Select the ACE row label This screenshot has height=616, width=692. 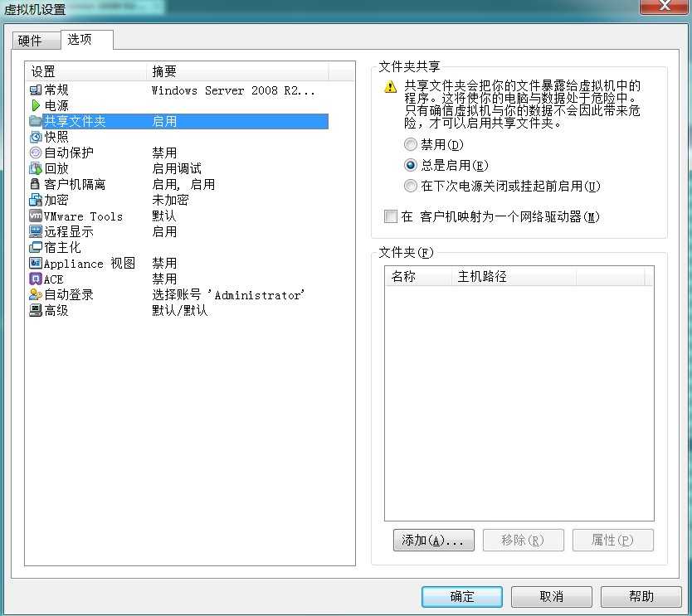(53, 279)
